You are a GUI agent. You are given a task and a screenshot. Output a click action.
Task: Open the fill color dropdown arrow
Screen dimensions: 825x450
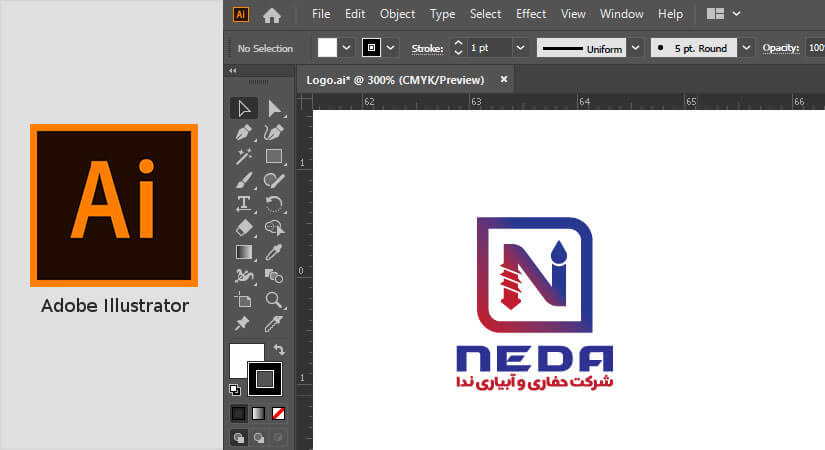(x=346, y=48)
